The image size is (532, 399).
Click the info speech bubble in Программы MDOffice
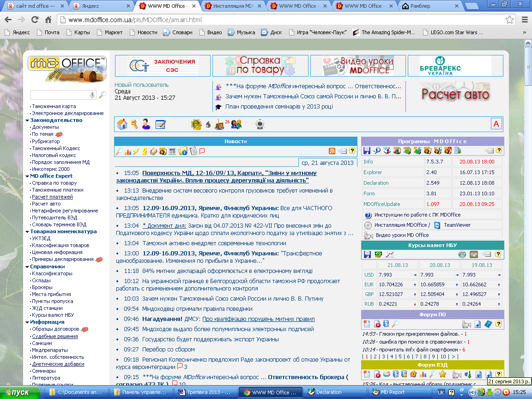tap(377, 150)
